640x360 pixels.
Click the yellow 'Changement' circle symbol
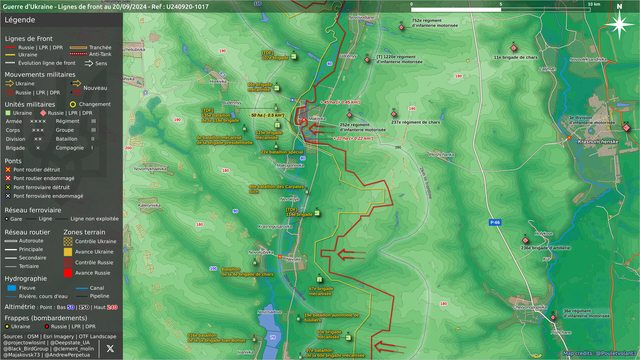pos(73,104)
